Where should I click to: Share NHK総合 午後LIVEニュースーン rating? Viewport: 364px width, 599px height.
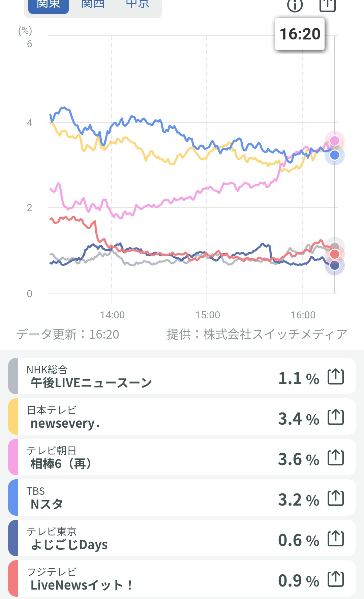(336, 377)
